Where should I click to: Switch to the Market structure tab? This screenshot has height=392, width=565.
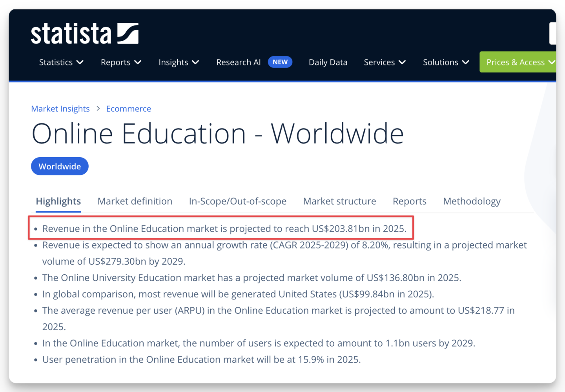pos(340,201)
